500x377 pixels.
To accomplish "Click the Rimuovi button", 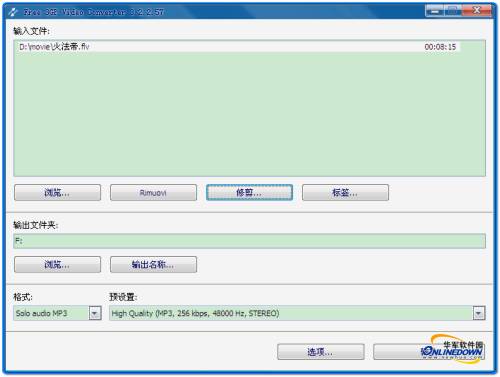I will [x=153, y=193].
